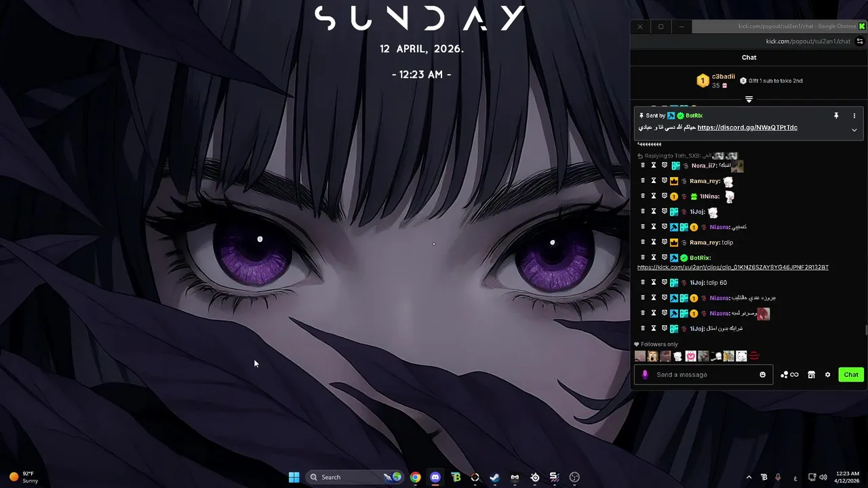The width and height of the screenshot is (868, 488).
Task: Open the Windows Start menu
Action: pyautogui.click(x=294, y=477)
